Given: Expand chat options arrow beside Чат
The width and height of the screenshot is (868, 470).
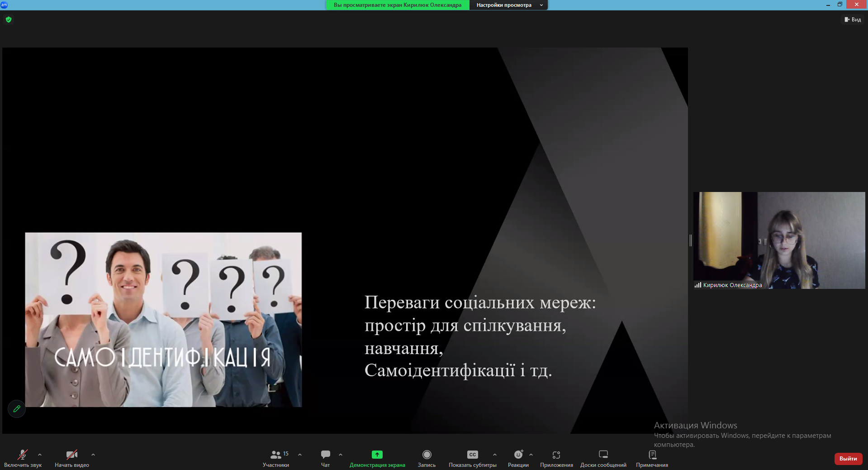Looking at the screenshot, I should click(341, 455).
